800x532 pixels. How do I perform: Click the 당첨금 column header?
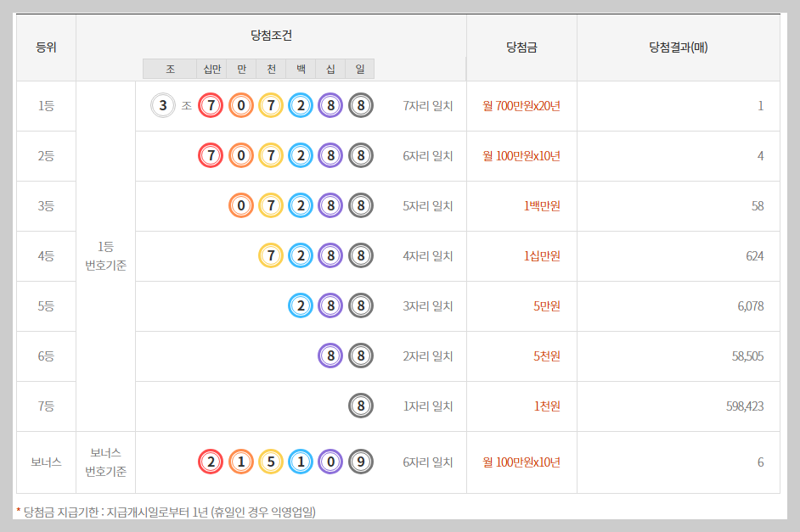(521, 48)
